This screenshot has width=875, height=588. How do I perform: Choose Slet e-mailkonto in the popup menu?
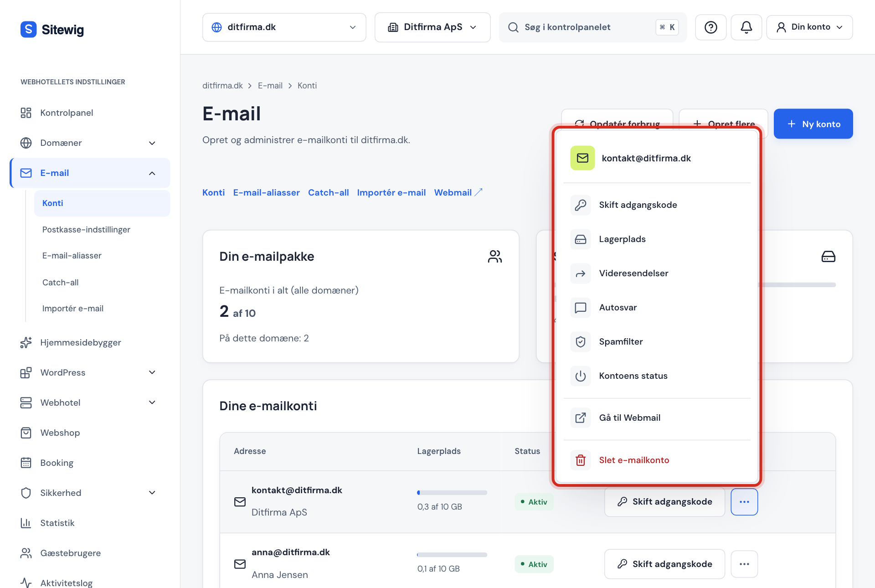click(657, 460)
